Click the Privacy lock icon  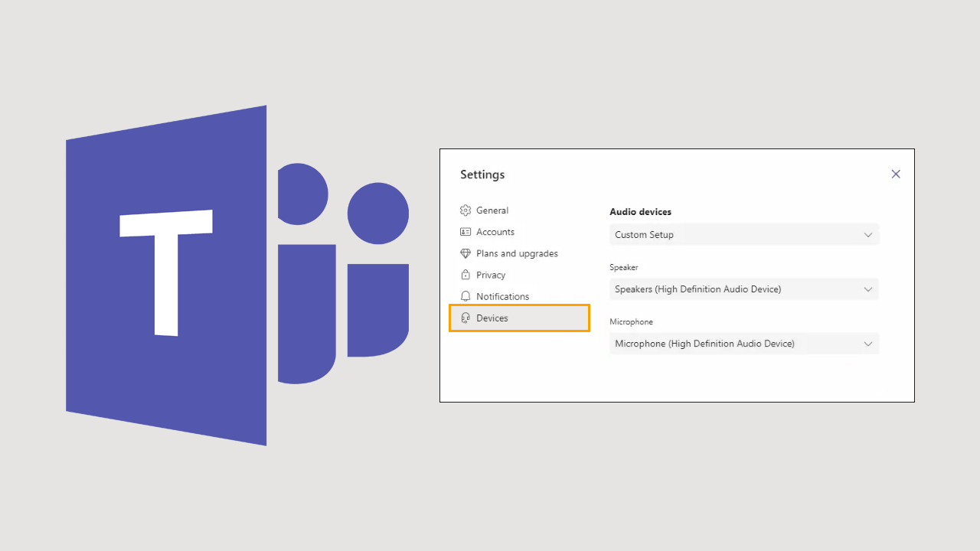pyautogui.click(x=465, y=275)
